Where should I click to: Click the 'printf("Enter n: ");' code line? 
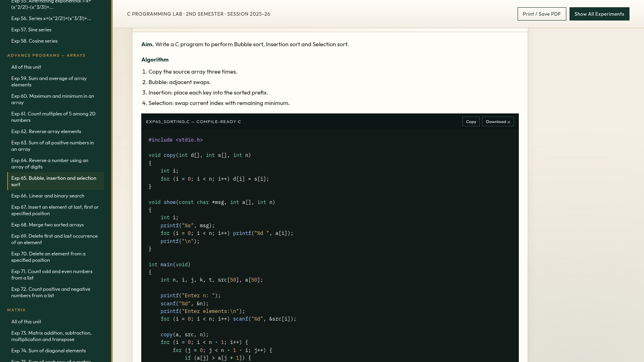(191, 296)
